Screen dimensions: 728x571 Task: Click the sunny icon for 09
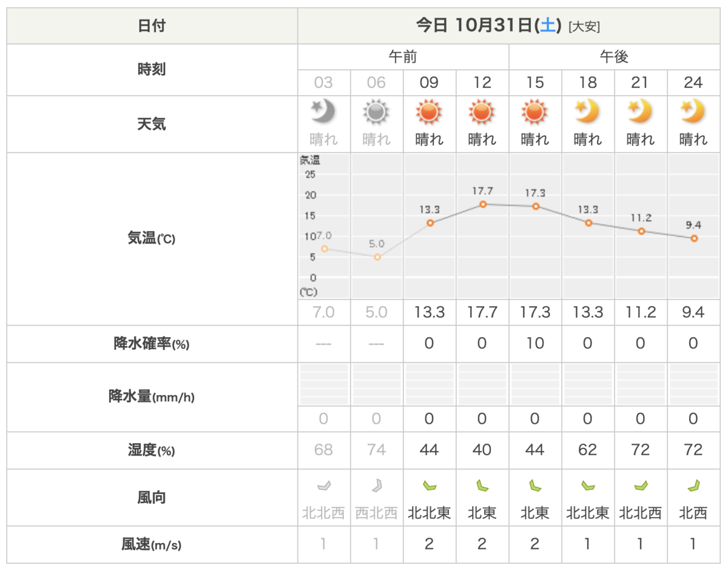(429, 112)
